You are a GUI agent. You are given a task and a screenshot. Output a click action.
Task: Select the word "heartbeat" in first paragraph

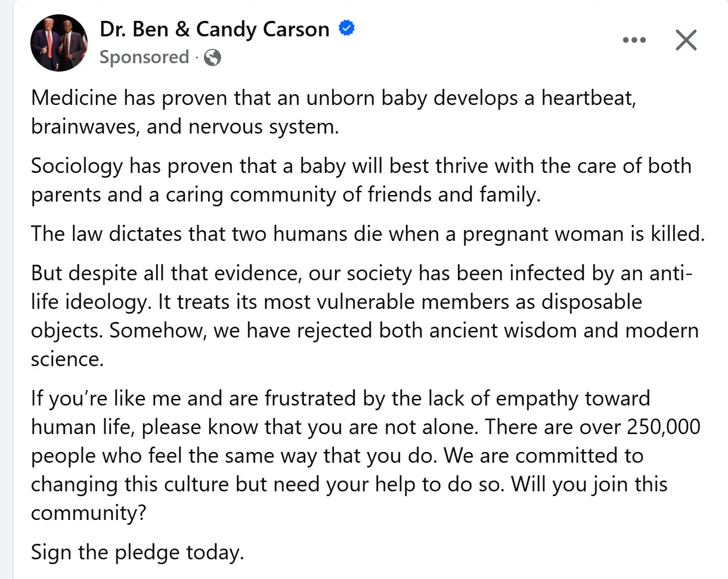coord(589,98)
